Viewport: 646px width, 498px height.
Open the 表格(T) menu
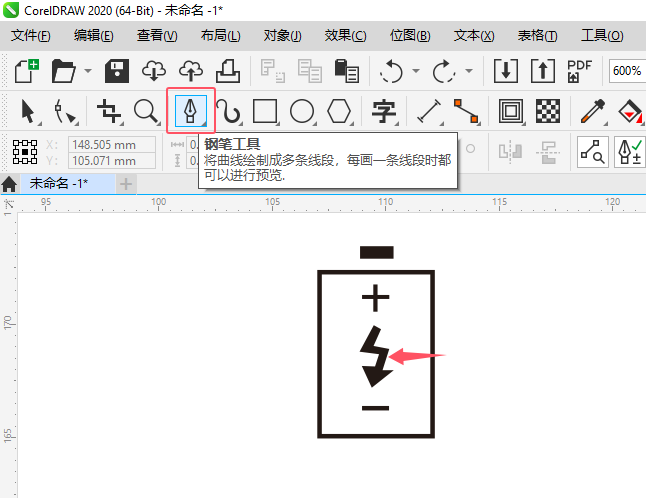coord(538,35)
